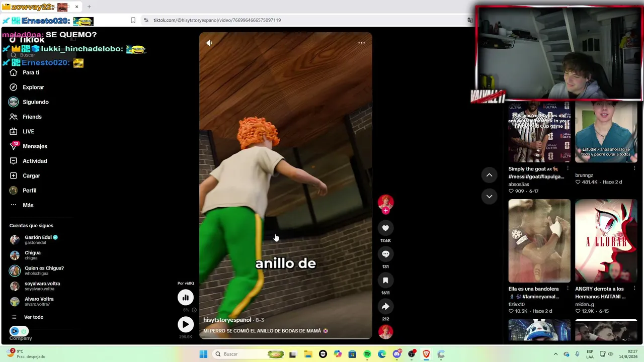Screen dimensions: 644x362
Task: Open options for the brunngz video
Action: 634,168
